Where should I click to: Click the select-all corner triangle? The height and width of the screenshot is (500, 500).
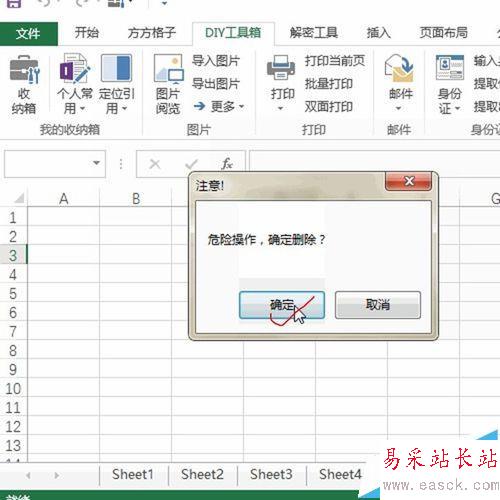[x=19, y=198]
